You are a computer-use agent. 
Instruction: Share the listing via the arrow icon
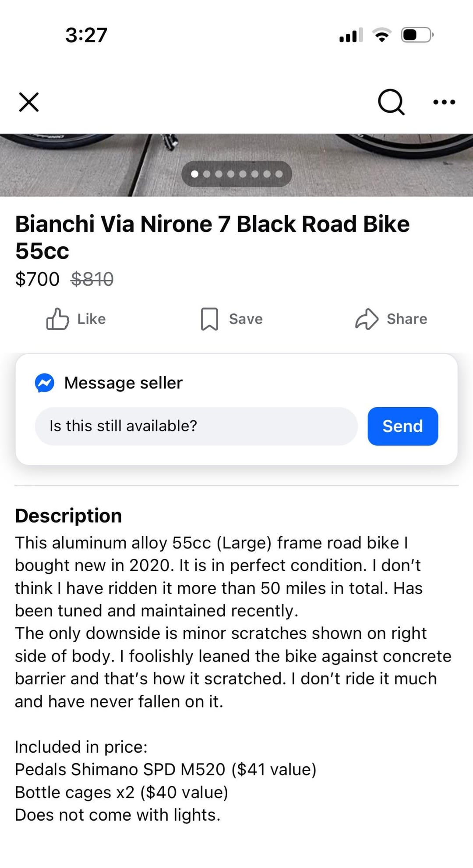366,319
